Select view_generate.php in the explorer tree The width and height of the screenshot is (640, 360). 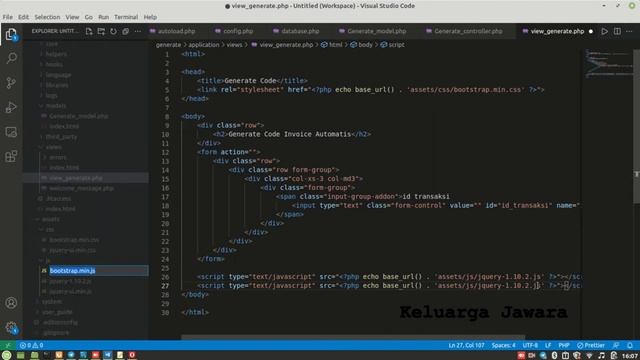(x=76, y=178)
